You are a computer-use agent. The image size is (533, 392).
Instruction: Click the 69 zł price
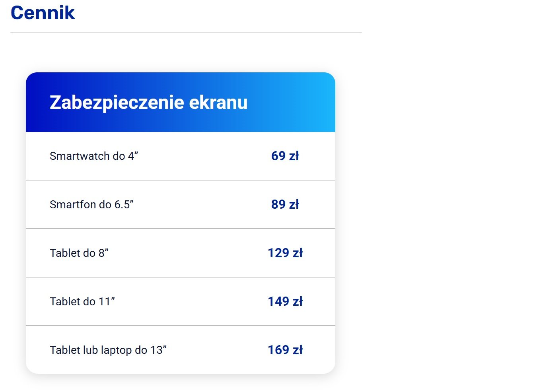click(285, 156)
